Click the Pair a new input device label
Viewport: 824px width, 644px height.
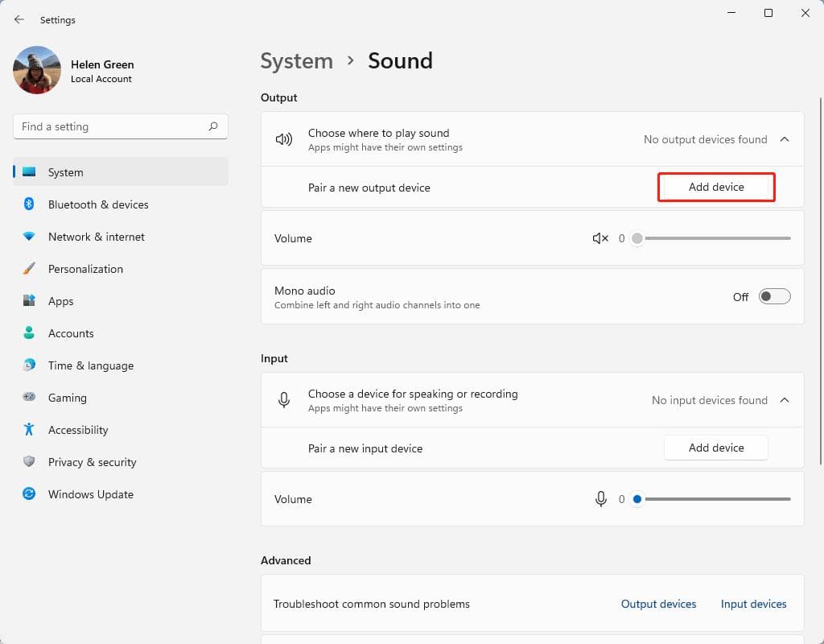[365, 448]
